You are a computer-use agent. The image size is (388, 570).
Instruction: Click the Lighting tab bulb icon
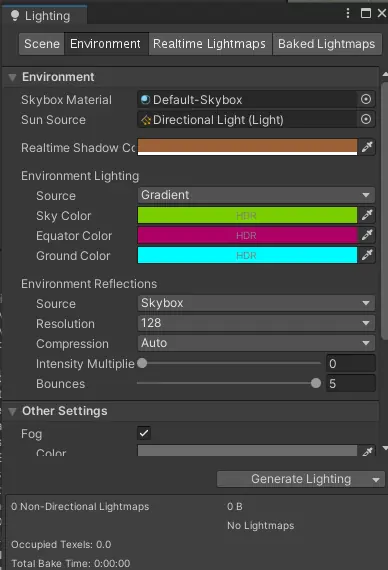pyautogui.click(x=15, y=15)
